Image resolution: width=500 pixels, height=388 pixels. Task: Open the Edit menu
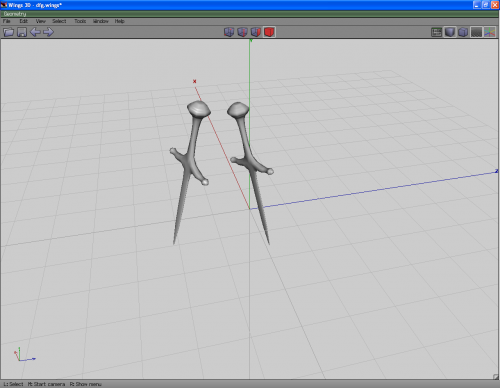tap(23, 21)
